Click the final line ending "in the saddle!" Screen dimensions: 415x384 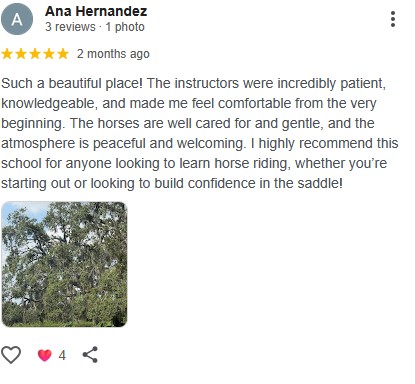tap(172, 183)
